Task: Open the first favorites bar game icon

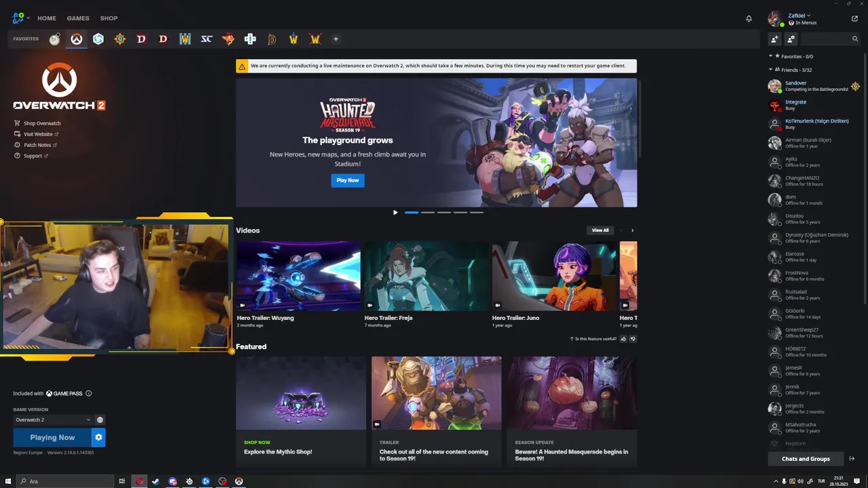Action: click(x=55, y=39)
